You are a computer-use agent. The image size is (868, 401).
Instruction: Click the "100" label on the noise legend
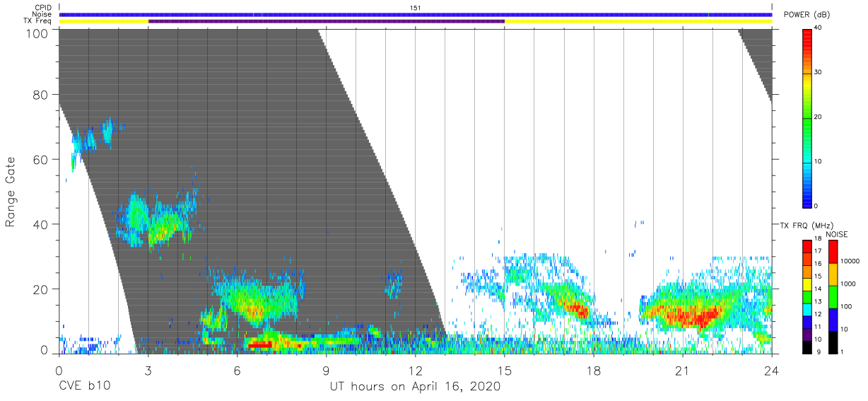point(846,306)
